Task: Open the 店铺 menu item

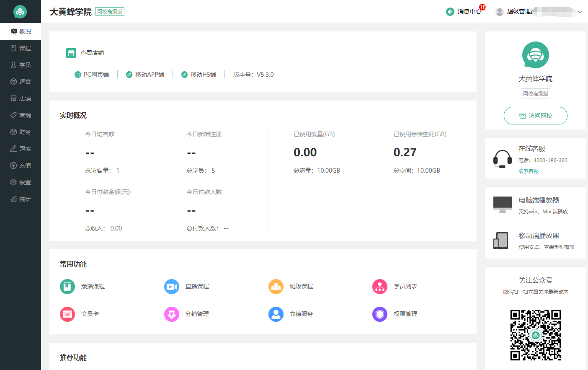Action: (x=21, y=98)
